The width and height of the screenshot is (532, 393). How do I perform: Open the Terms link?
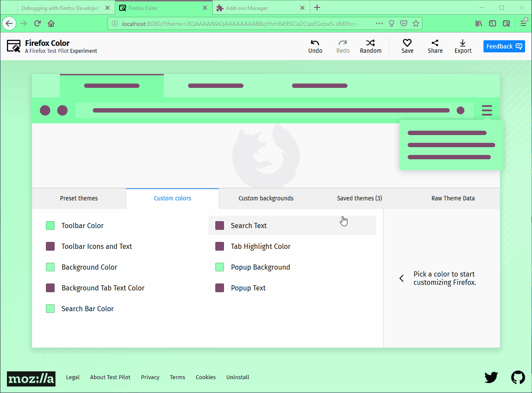coord(178,377)
